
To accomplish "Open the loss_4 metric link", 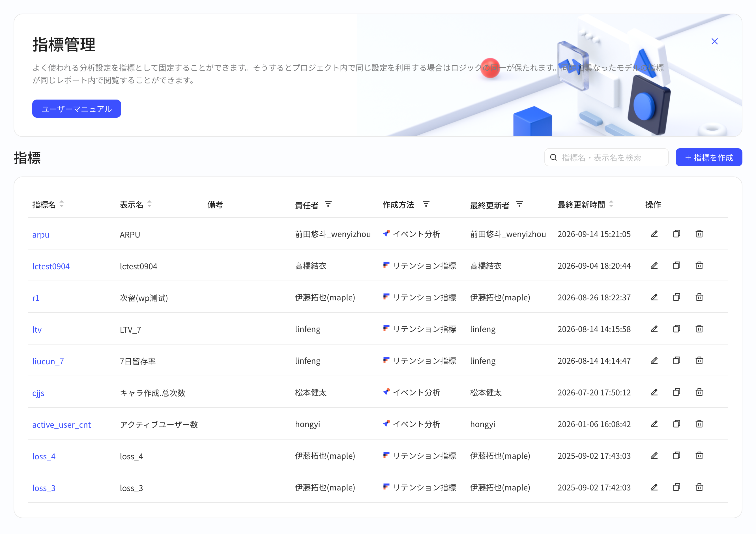I will pos(44,456).
